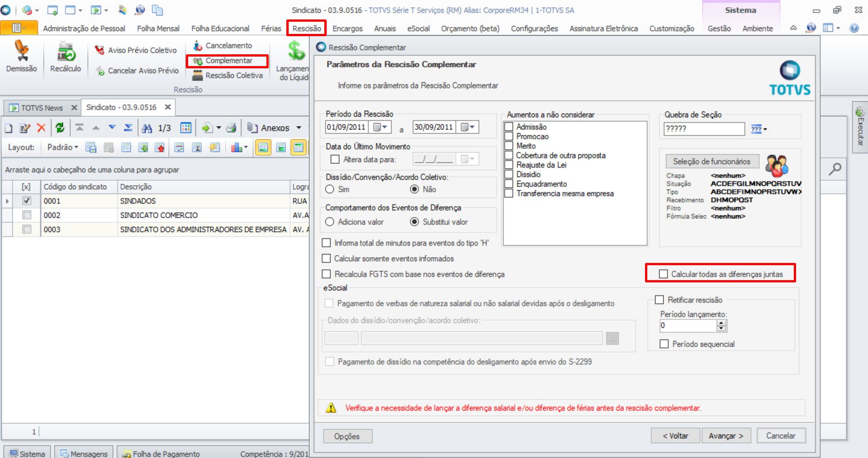
Task: Open the Padrão layout dropdown
Action: (x=63, y=147)
